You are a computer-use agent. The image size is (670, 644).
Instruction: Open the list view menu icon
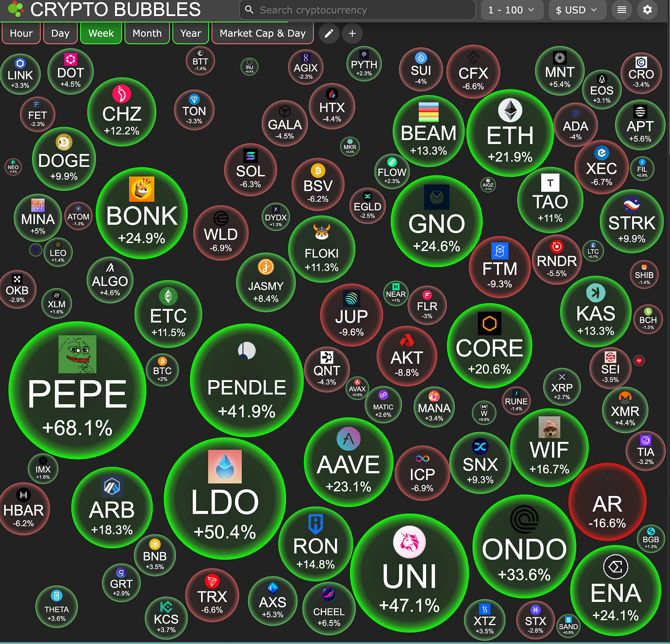pyautogui.click(x=622, y=10)
